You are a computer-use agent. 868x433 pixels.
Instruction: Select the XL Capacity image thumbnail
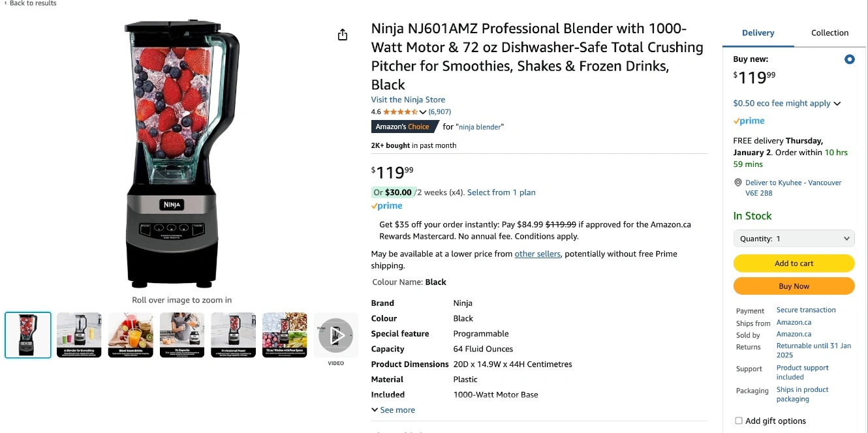(x=182, y=335)
